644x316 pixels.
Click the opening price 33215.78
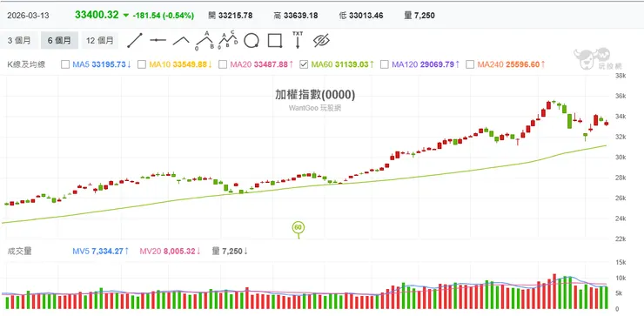pyautogui.click(x=235, y=16)
